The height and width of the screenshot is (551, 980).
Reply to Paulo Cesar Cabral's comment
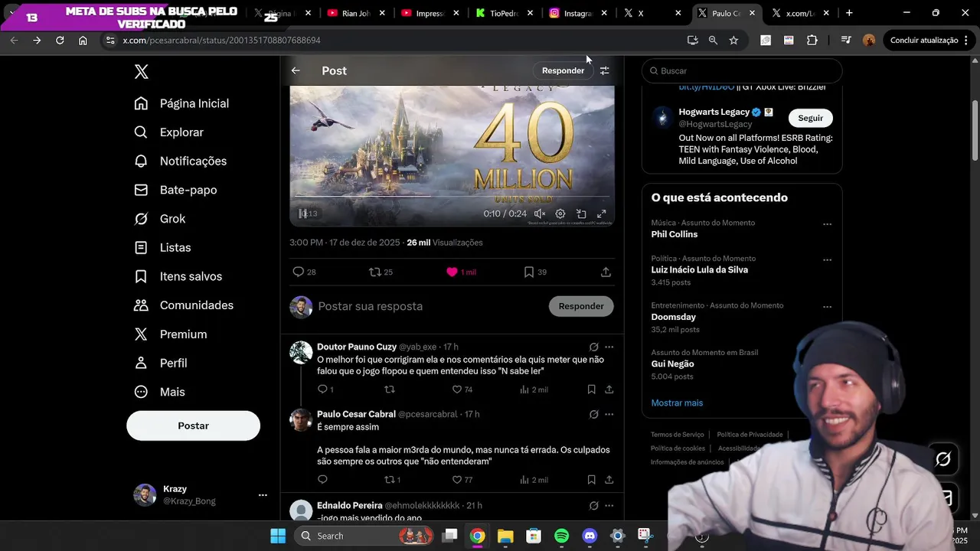click(322, 480)
